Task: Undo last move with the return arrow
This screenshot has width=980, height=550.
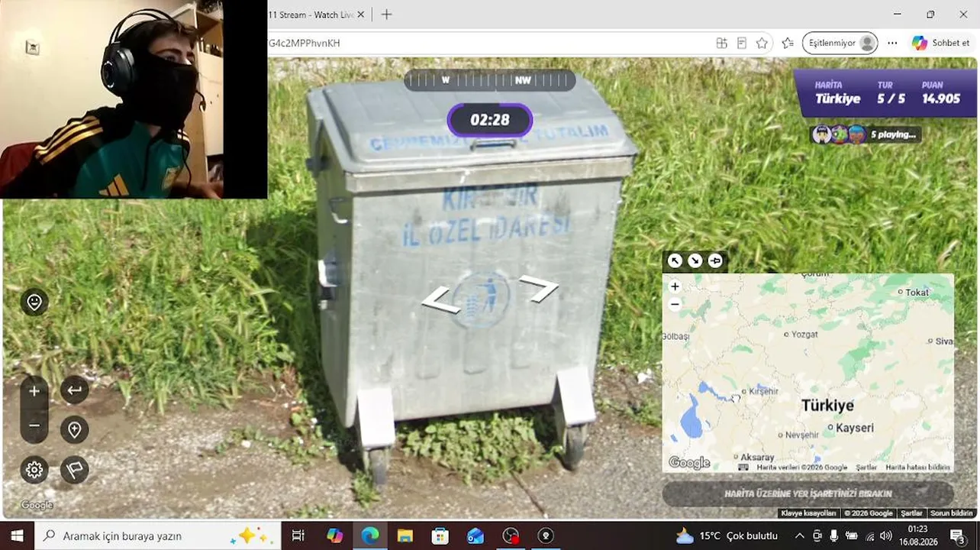Action: [74, 390]
